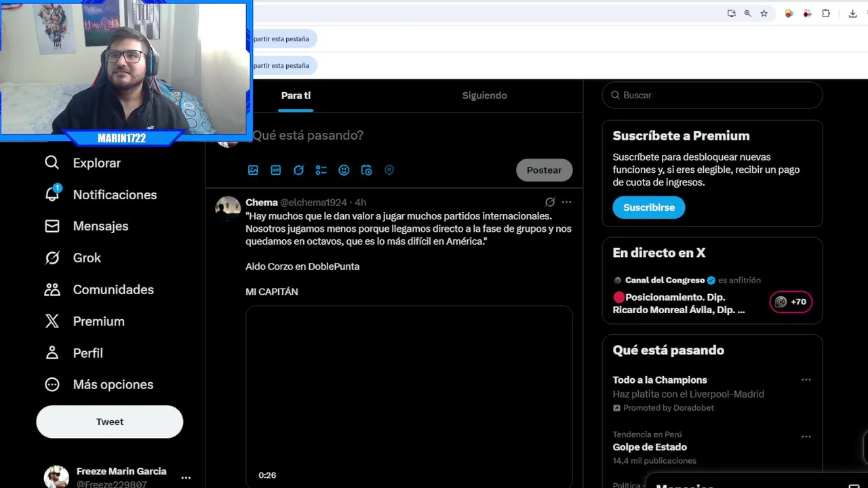
Task: Schedule the post with calendar icon
Action: [x=367, y=170]
